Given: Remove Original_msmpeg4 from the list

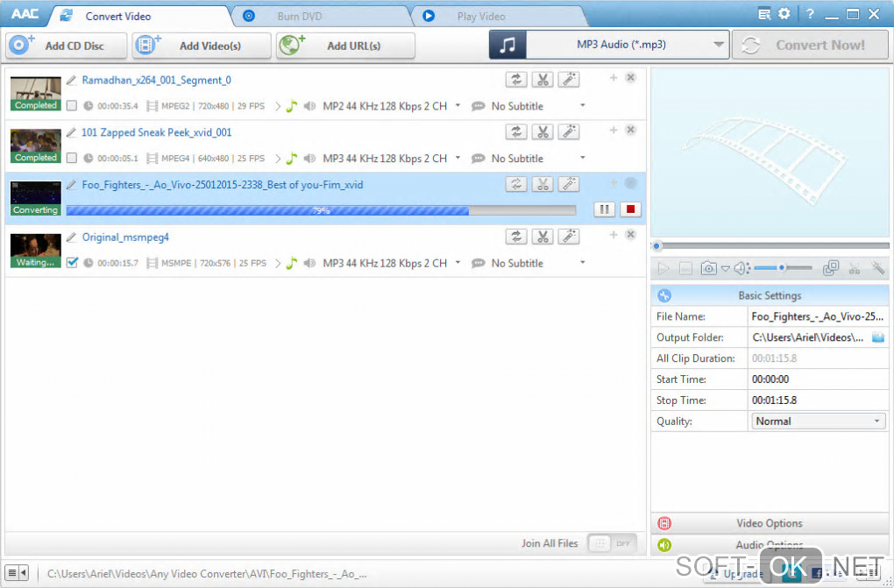Looking at the screenshot, I should [x=630, y=234].
